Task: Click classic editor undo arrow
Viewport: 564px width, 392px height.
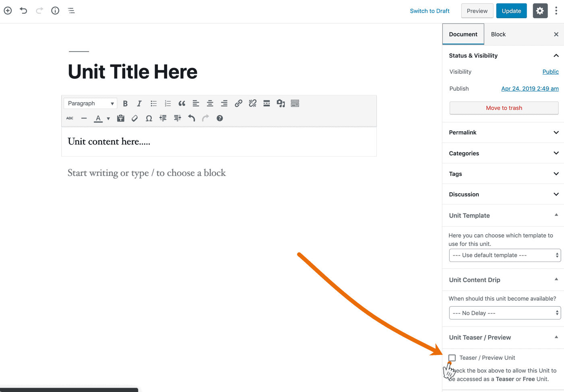Action: coord(192,118)
